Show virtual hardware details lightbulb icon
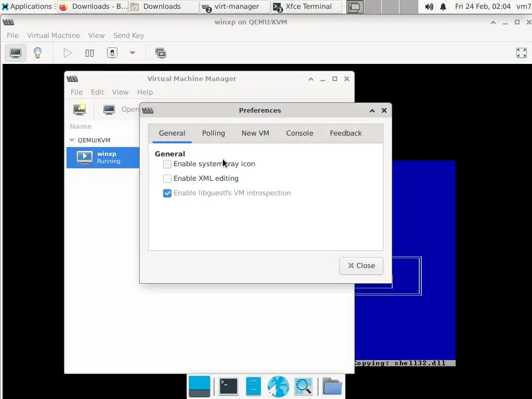Screen dimensions: 532x399 click(37, 54)
